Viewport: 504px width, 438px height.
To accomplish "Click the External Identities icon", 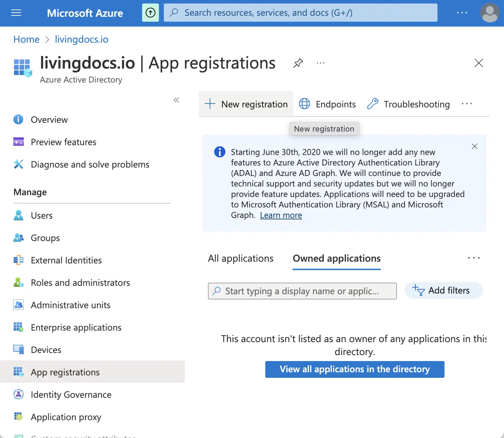I will [x=19, y=260].
